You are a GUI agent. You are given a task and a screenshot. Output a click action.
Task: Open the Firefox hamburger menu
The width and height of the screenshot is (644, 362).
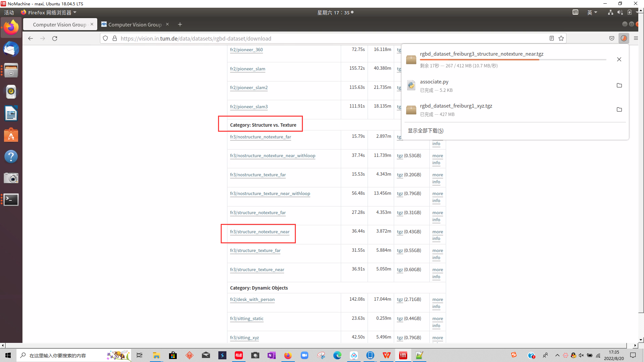[x=636, y=39]
